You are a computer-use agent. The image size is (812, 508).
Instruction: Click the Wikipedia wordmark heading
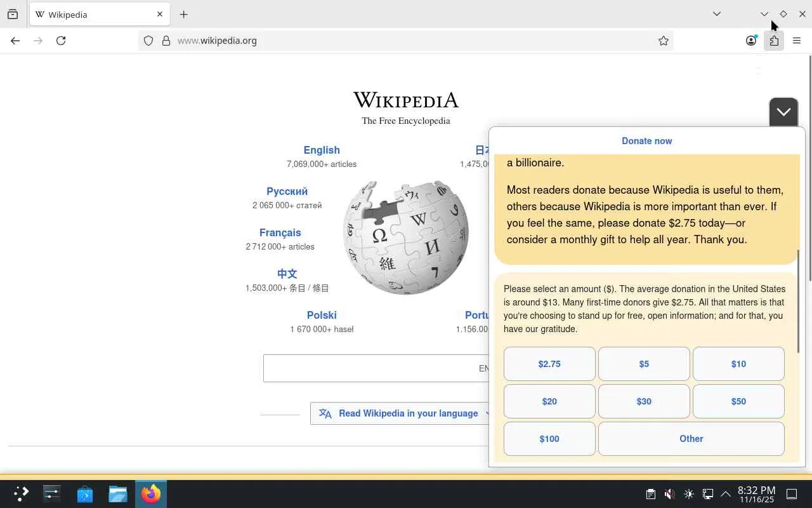pyautogui.click(x=406, y=100)
